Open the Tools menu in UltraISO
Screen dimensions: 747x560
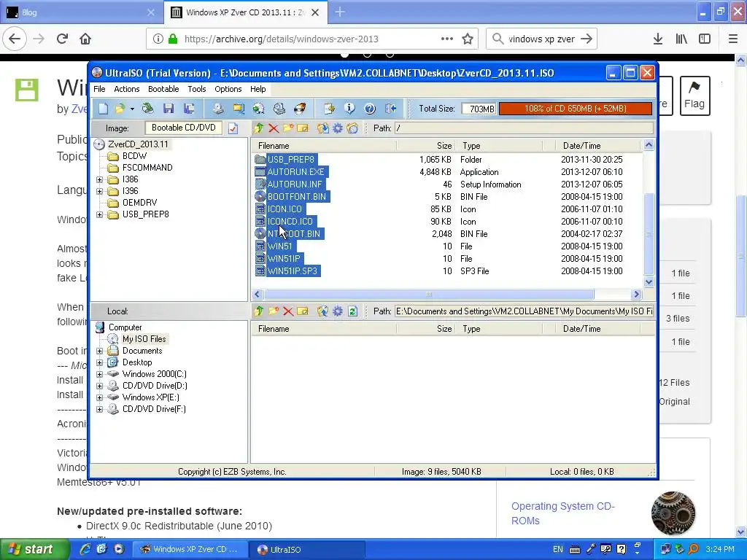pos(197,89)
